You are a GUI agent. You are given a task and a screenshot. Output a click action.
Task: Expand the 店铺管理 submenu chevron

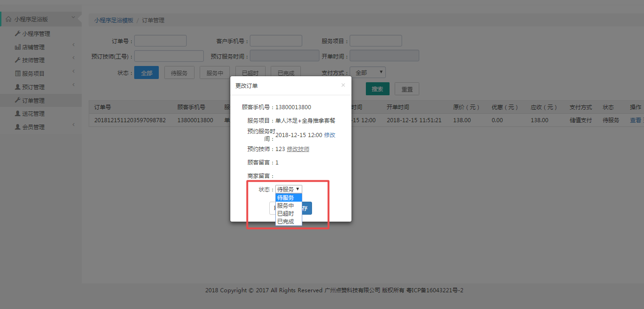pyautogui.click(x=73, y=45)
